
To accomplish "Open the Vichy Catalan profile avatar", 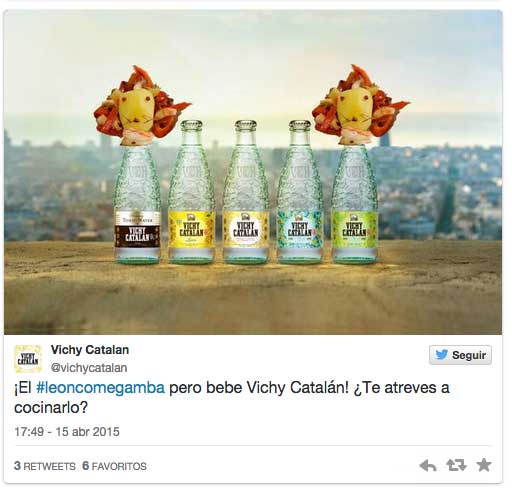I will (x=28, y=359).
